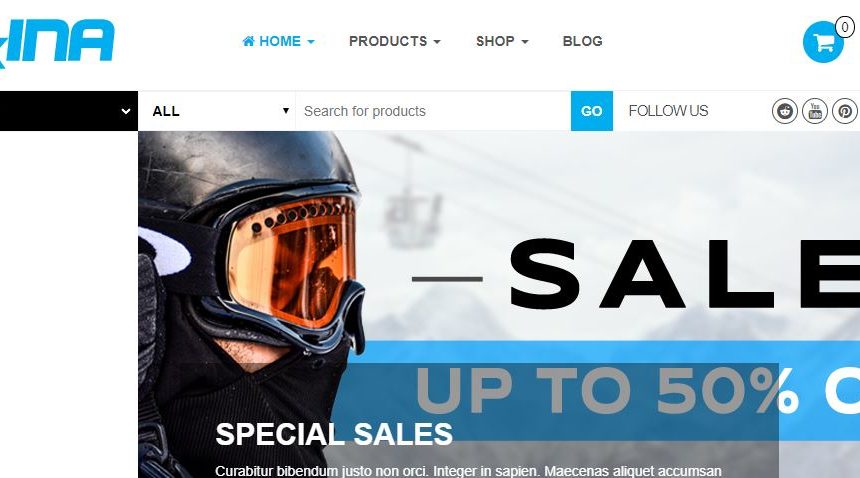Click the UP TO 50% banner strip

603,390
